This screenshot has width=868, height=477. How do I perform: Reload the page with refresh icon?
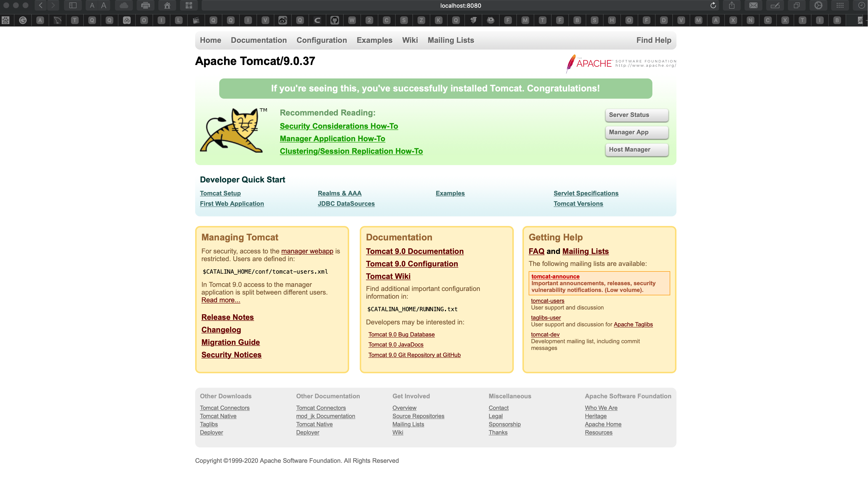[713, 5]
